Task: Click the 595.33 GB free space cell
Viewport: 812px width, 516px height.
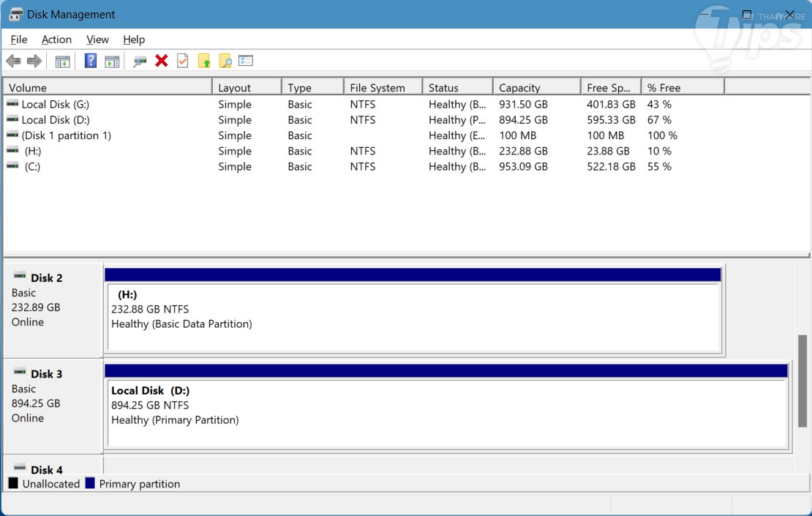Action: (x=611, y=120)
